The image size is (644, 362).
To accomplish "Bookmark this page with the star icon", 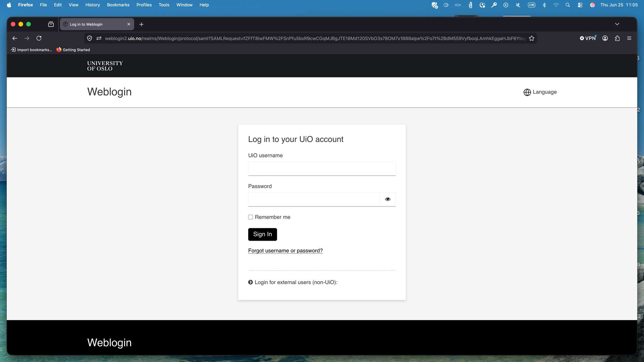I will 532,39.
